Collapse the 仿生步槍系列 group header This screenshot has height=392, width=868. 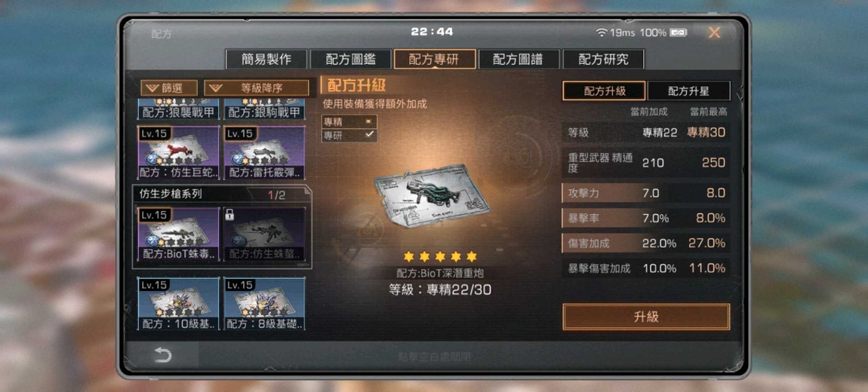click(x=221, y=194)
